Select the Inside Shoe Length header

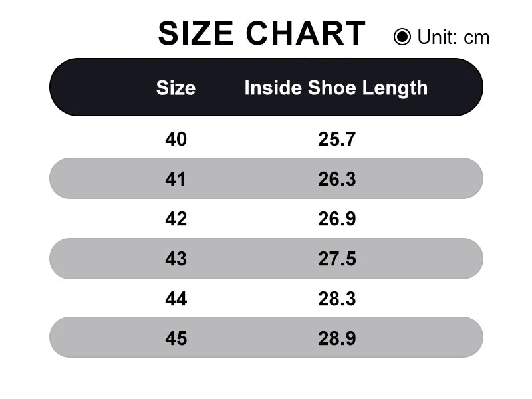coord(336,88)
